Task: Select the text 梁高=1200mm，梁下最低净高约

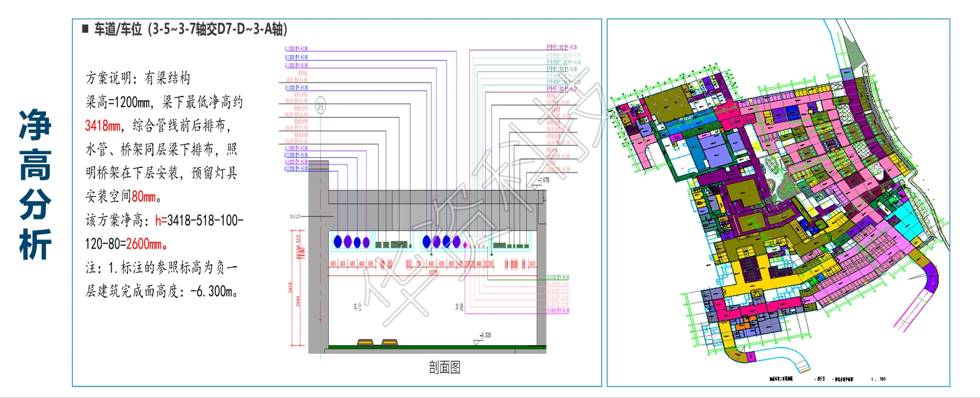Action: pos(164,101)
